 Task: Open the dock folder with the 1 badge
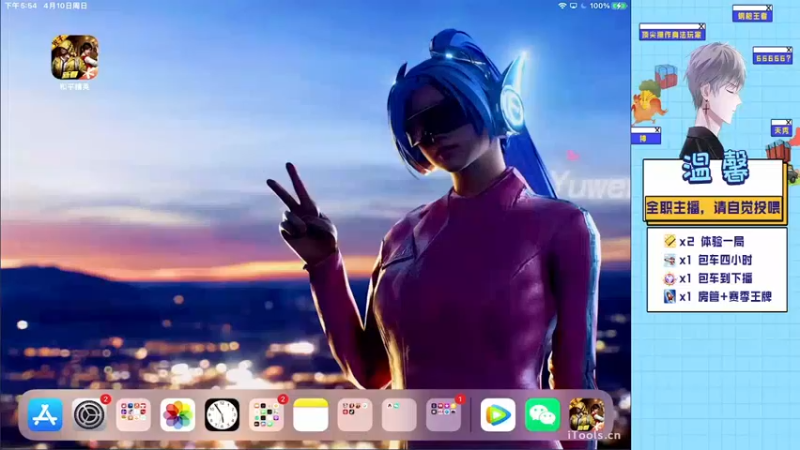pos(443,415)
